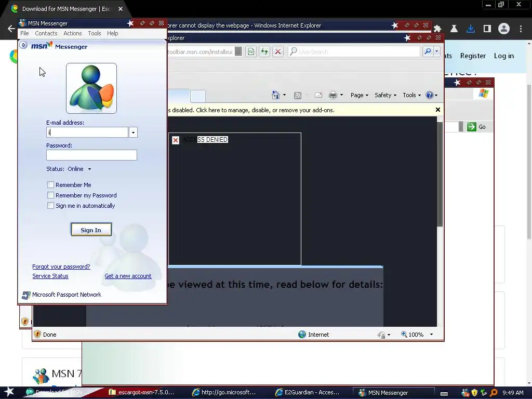The width and height of the screenshot is (532, 399).
Task: Open the Chrome profile avatar
Action: pos(503,29)
